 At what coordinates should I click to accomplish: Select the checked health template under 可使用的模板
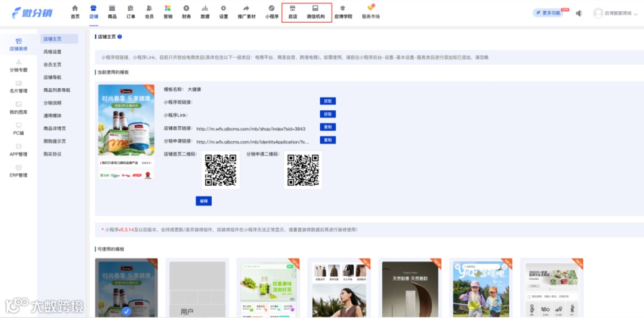point(126,288)
